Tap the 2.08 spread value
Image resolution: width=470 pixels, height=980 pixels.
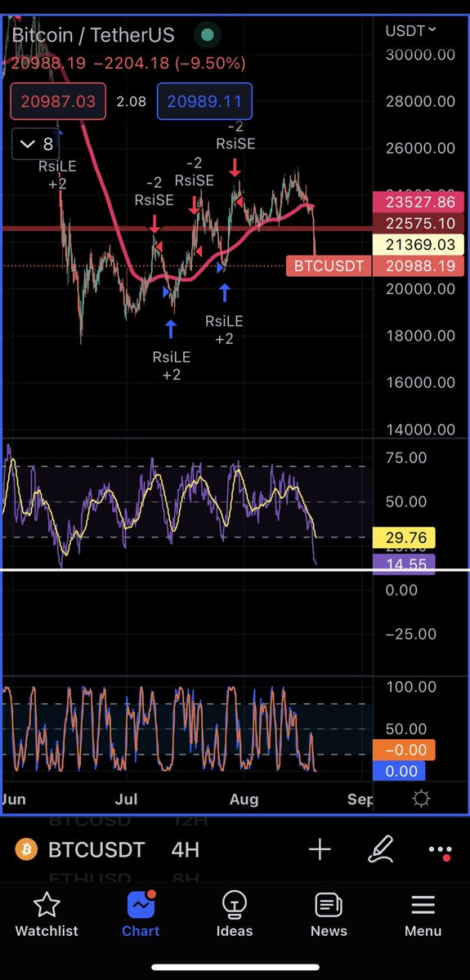click(131, 102)
